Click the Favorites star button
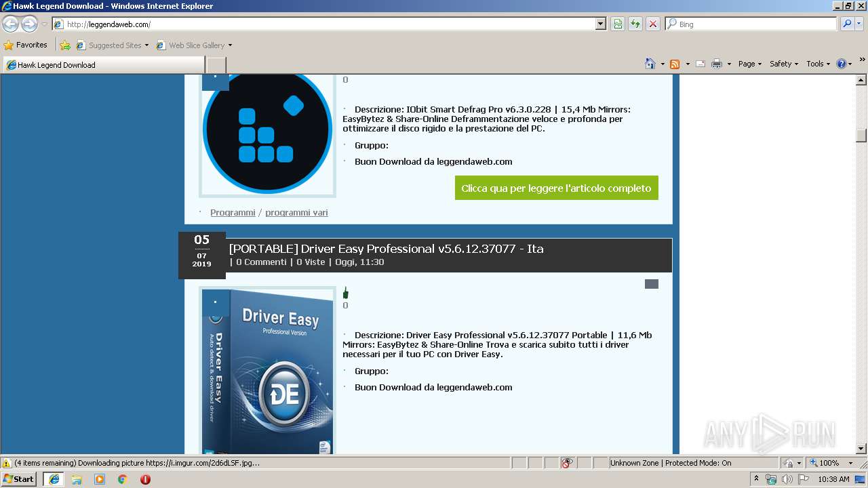The width and height of the screenshot is (868, 488). [x=26, y=45]
